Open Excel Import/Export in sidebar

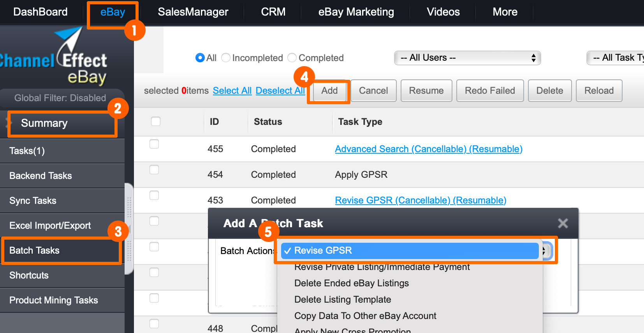(x=62, y=226)
